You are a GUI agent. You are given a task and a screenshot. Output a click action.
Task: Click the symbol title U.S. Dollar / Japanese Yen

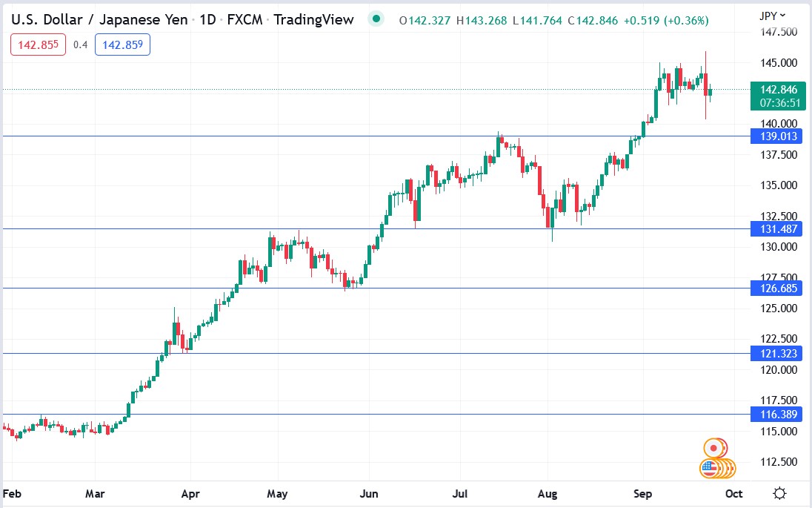click(x=99, y=20)
